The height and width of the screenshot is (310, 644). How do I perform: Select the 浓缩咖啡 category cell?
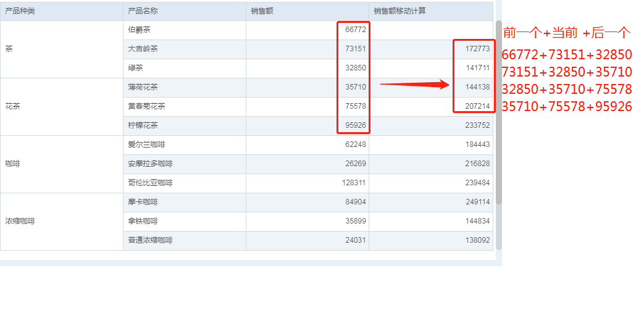point(62,222)
